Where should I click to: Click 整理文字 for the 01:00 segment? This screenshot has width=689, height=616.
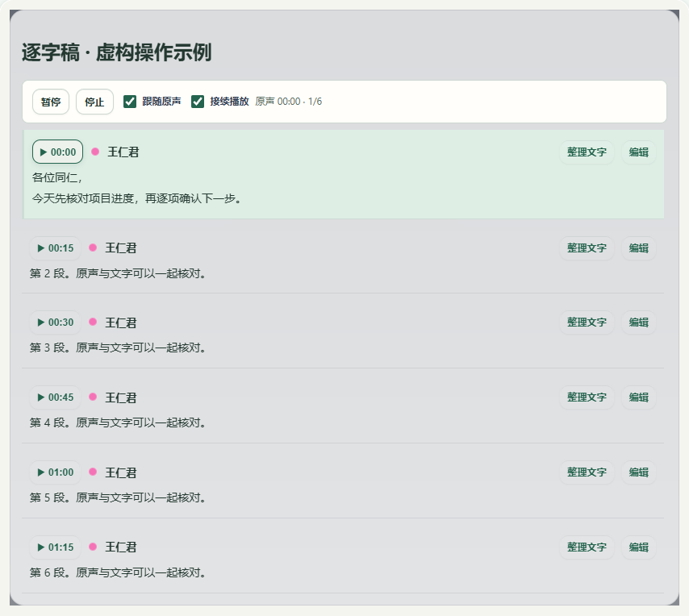pyautogui.click(x=587, y=472)
